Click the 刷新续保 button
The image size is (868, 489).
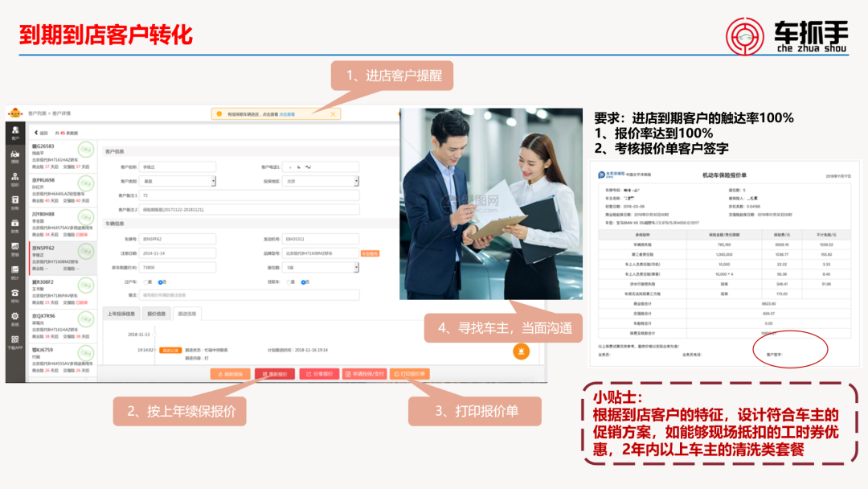(x=231, y=374)
